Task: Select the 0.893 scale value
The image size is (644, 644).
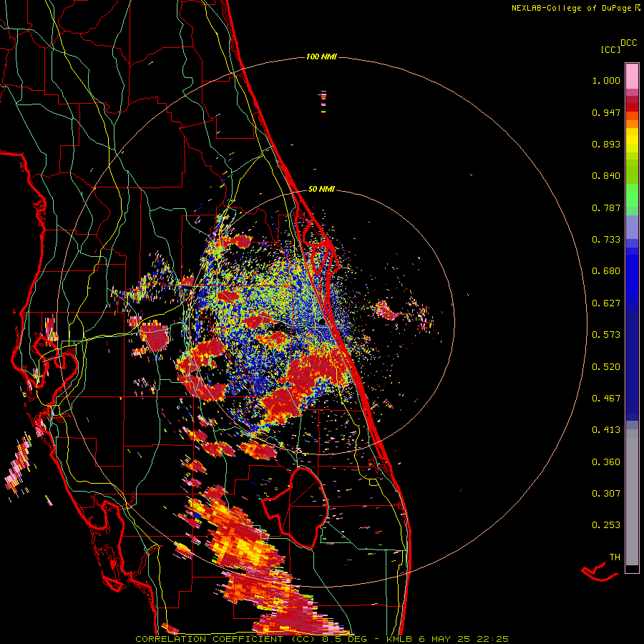Action: (x=606, y=144)
